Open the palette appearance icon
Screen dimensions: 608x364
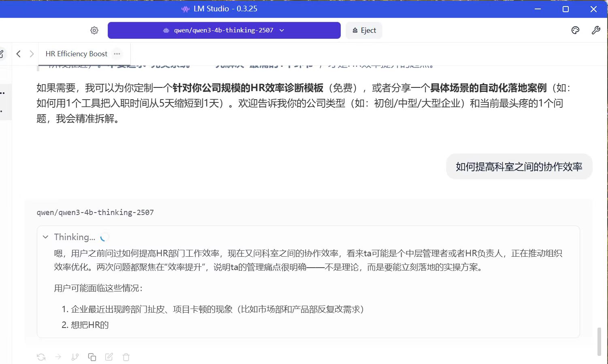(x=575, y=30)
